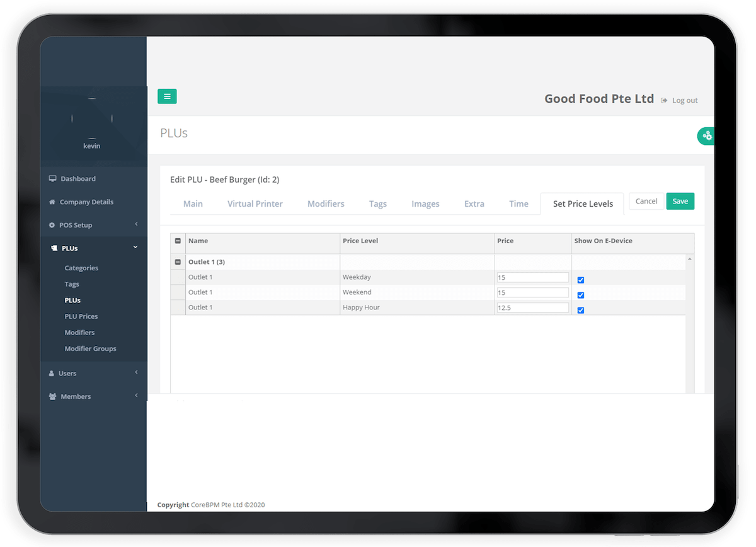Switch to the Tags tab
The height and width of the screenshot is (547, 756).
[378, 204]
